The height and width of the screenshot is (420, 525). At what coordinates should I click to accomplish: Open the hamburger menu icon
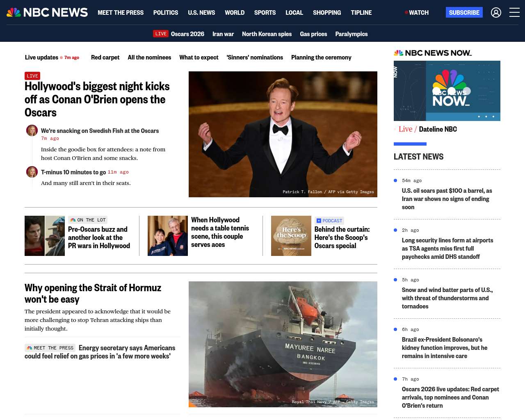[514, 12]
